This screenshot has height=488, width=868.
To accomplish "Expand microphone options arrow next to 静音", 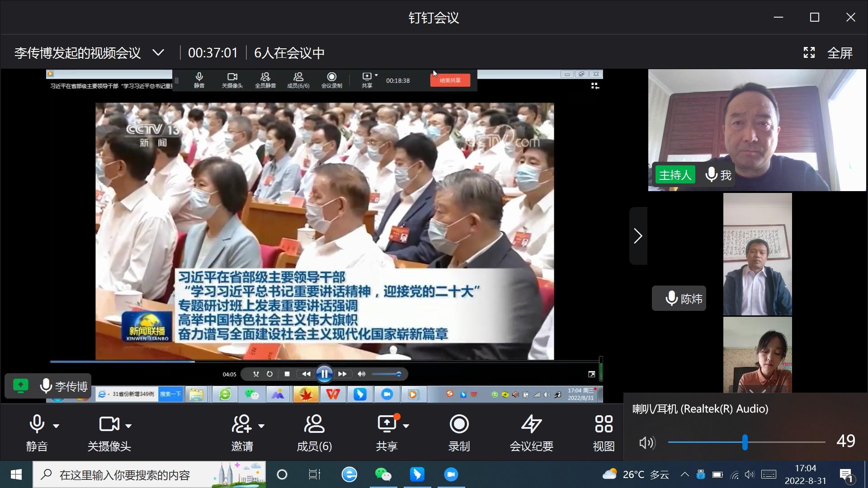I will coord(56,426).
